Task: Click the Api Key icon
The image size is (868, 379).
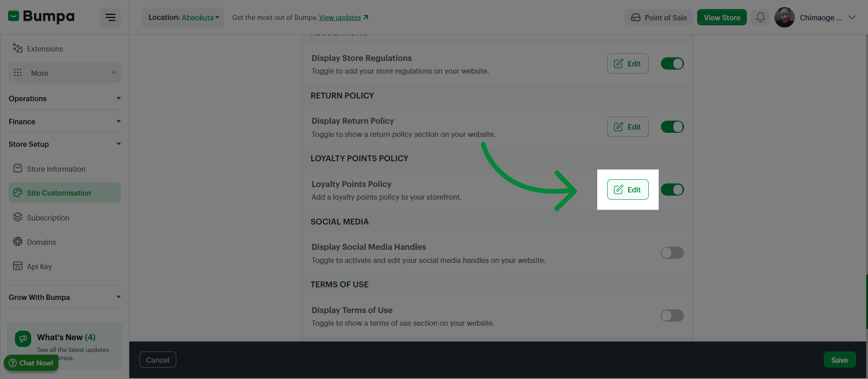Action: click(x=18, y=266)
